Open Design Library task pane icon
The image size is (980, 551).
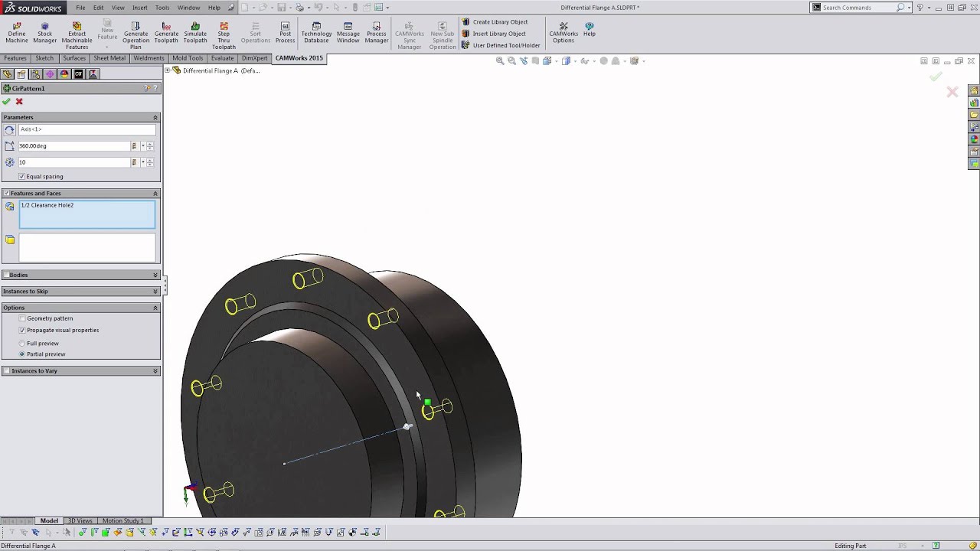(974, 103)
